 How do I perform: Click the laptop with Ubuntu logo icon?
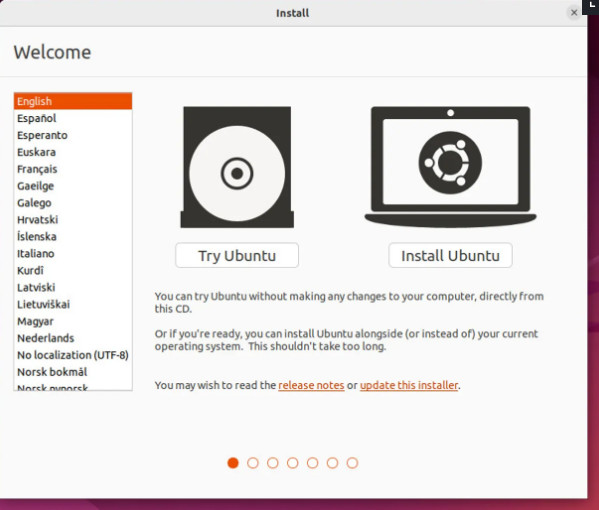click(x=450, y=167)
